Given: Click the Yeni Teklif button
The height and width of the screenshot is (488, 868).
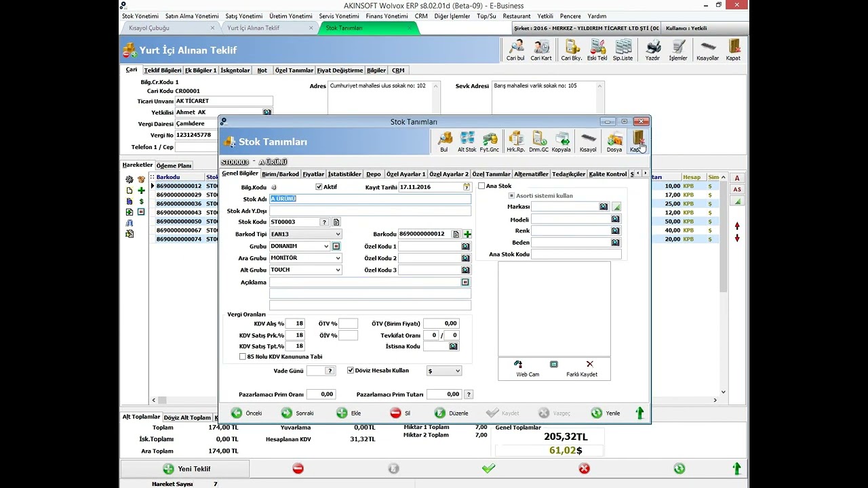Looking at the screenshot, I should click(x=186, y=469).
